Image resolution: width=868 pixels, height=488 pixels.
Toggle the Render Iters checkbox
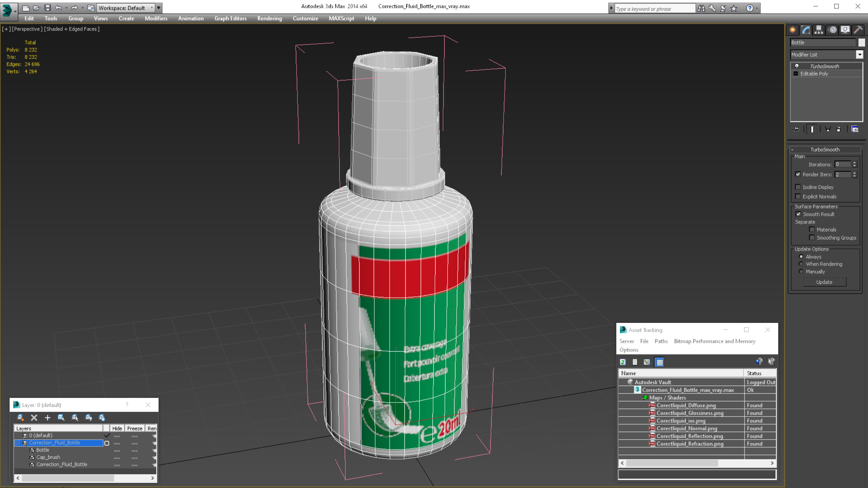point(797,174)
